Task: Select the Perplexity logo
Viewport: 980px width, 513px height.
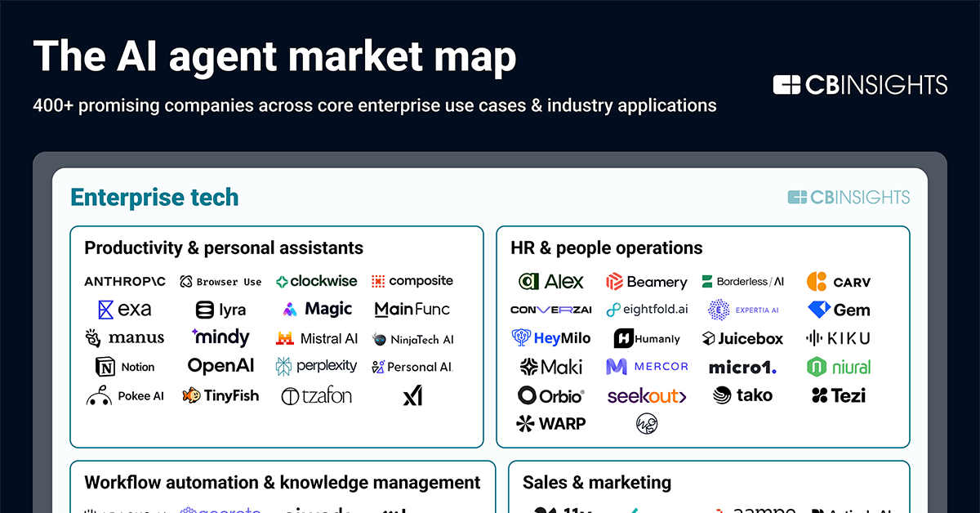Action: (x=317, y=366)
